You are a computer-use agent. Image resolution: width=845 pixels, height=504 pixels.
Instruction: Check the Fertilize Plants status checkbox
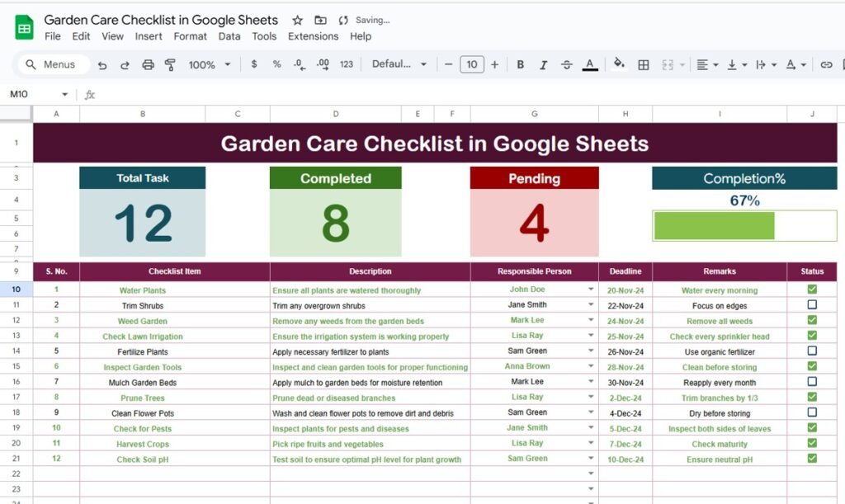(812, 351)
